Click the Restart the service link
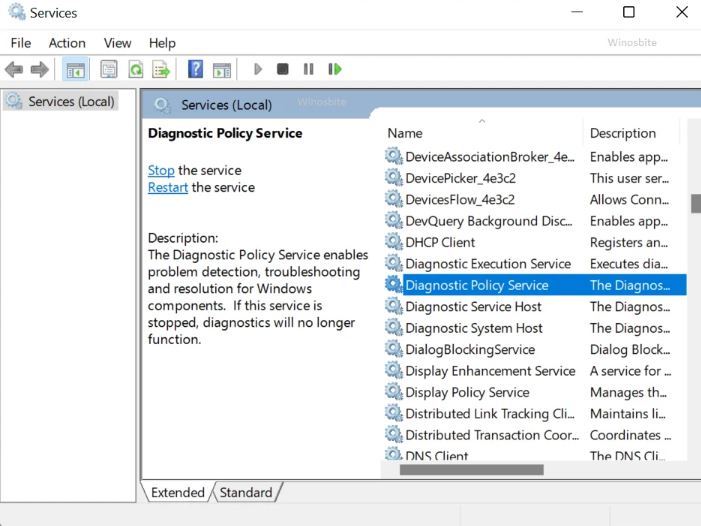Viewport: 701px width, 526px height. (x=168, y=187)
